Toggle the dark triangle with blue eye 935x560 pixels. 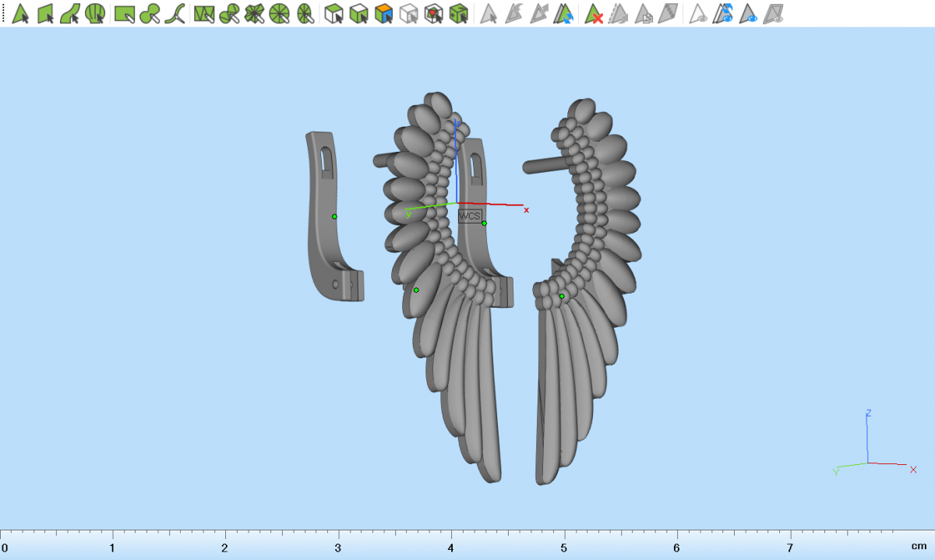(749, 13)
